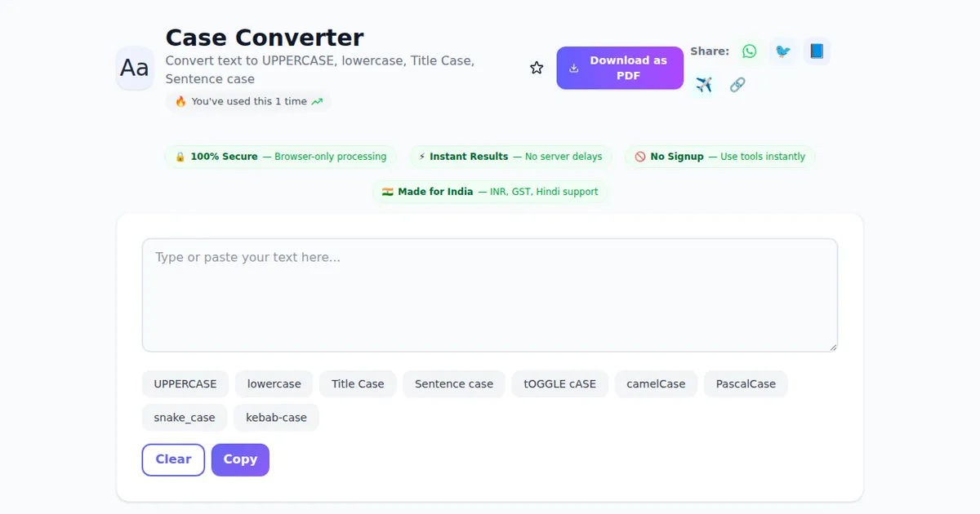
Task: Share on Twitter using bird icon
Action: click(782, 51)
